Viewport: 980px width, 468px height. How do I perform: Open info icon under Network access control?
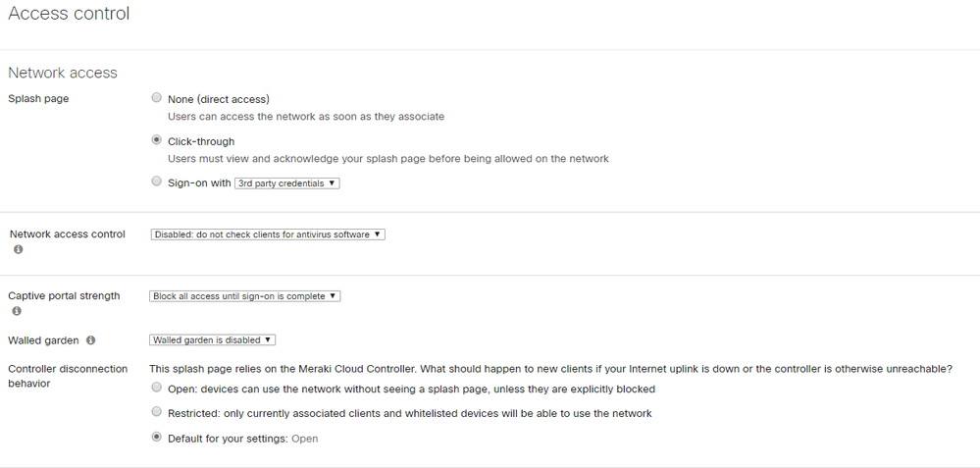18,250
